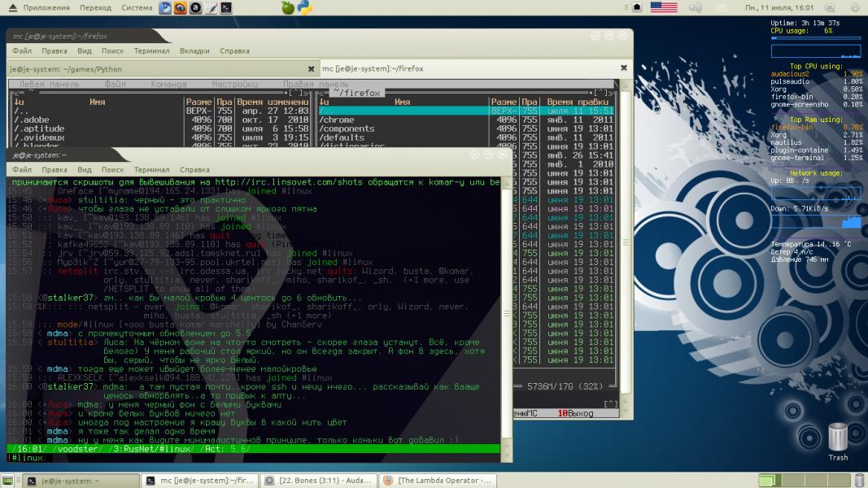Click the show desktop button in bottom panel
Viewport: 868px width, 488px height.
pyautogui.click(x=9, y=481)
